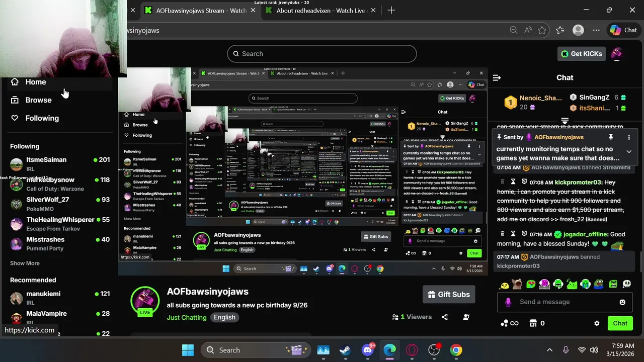Delete jogador_offline's message with trash icon
The image size is (644, 362).
[502, 234]
